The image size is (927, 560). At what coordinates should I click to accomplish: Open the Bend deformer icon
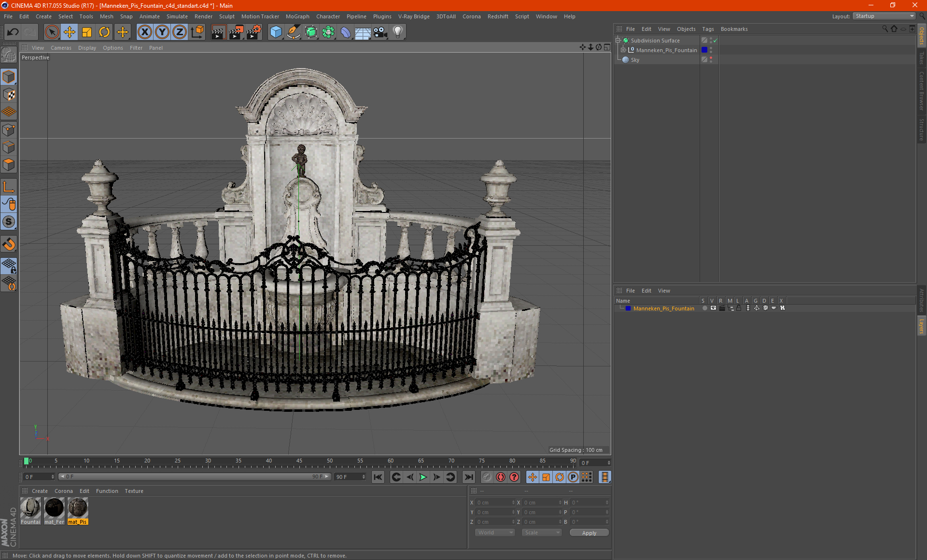pos(346,32)
